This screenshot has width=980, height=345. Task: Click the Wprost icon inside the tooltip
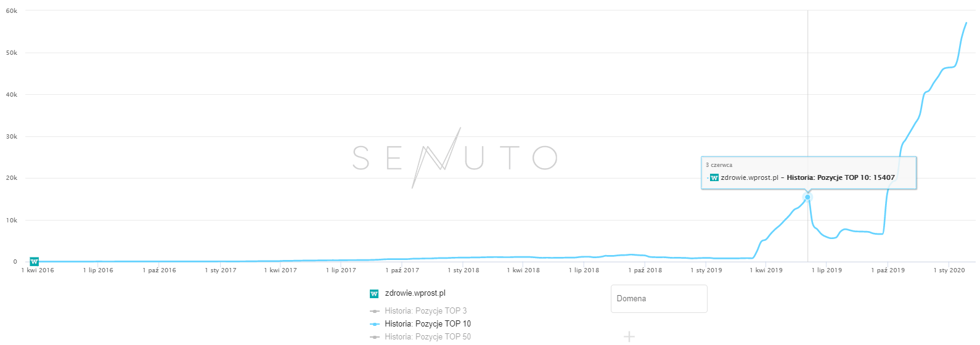click(x=714, y=177)
